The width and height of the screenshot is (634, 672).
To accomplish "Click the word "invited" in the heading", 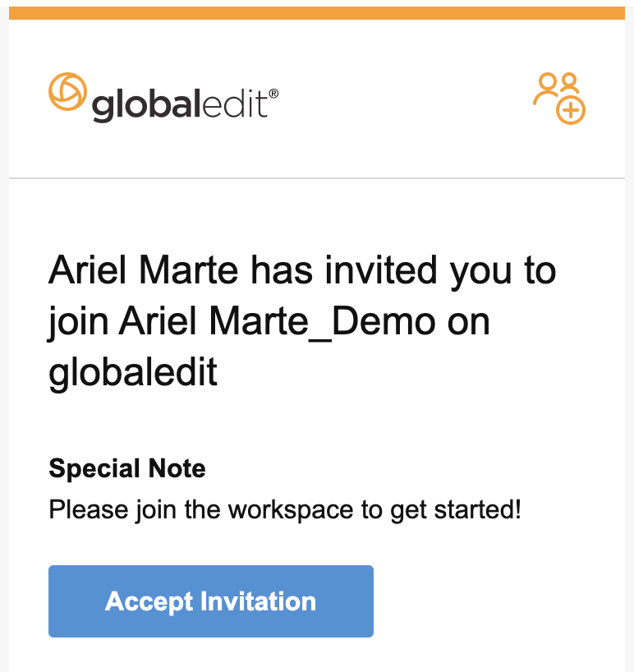I will point(381,270).
